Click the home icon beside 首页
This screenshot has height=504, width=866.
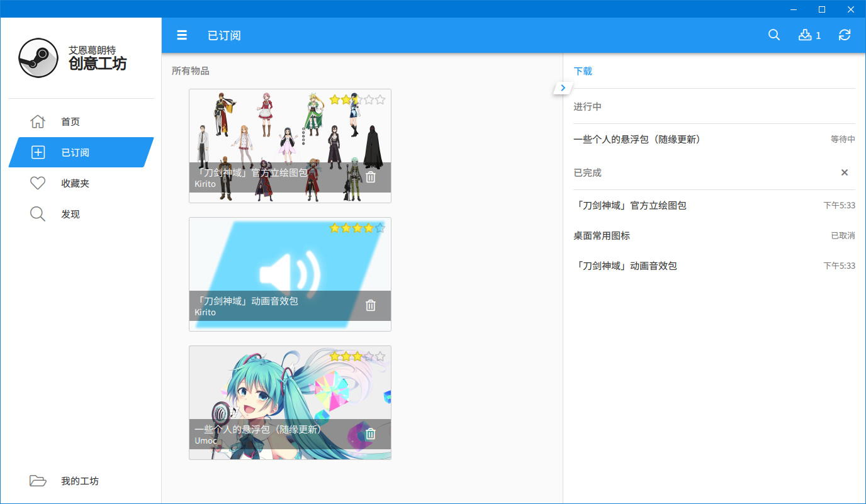38,121
